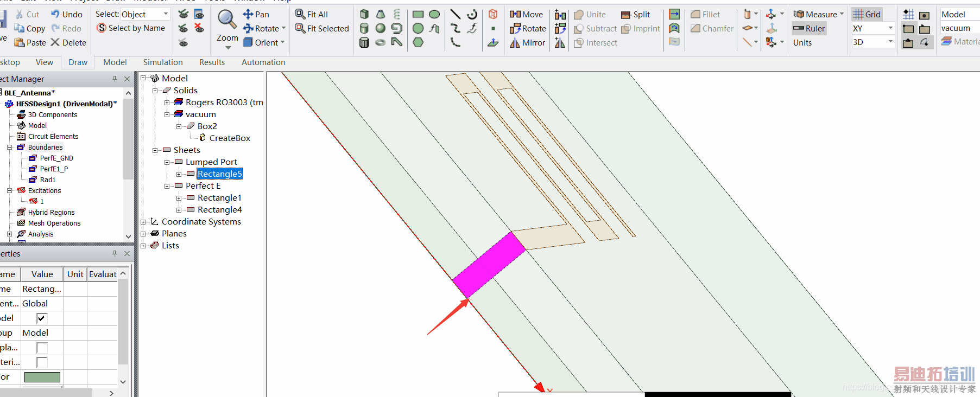The width and height of the screenshot is (980, 397).
Task: Switch to the View ribbon tab
Action: tap(45, 62)
